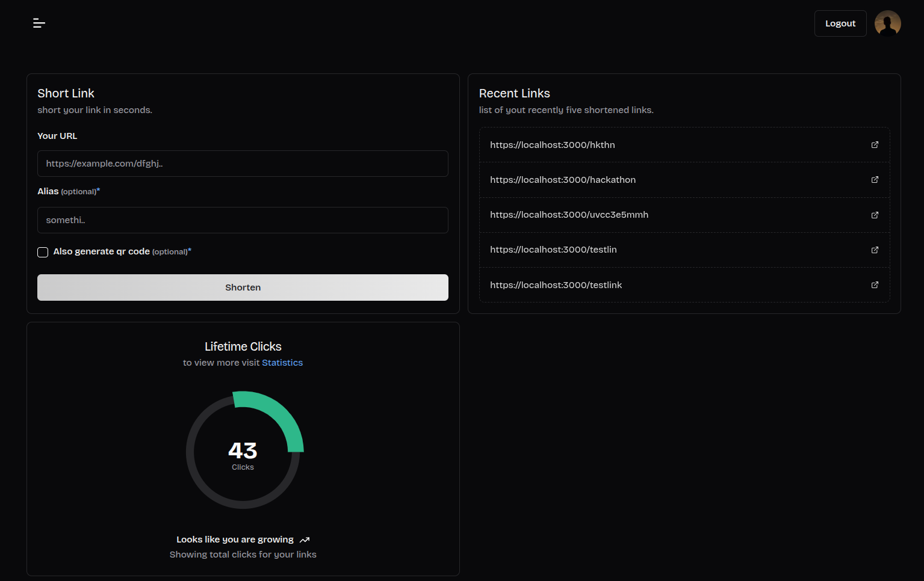Click the localhost:3000/hkthn link text
The image size is (924, 581).
pyautogui.click(x=552, y=145)
